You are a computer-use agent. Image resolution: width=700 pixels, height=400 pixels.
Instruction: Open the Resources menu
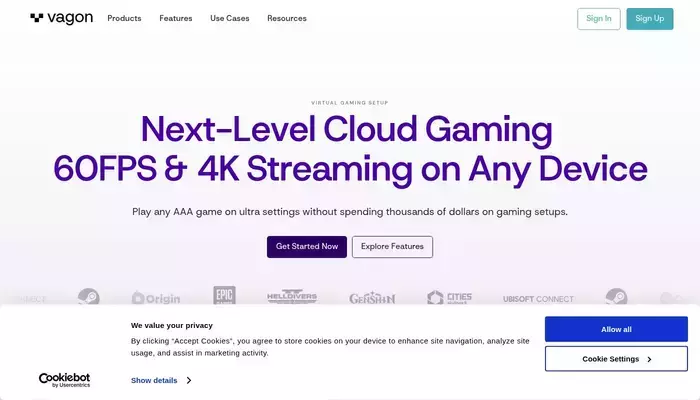point(287,18)
